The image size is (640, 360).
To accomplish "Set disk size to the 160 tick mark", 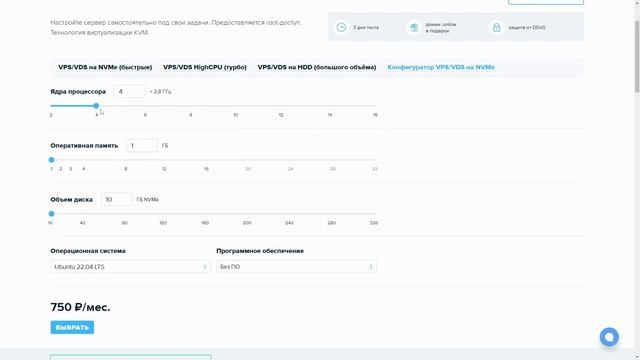I will coord(205,223).
